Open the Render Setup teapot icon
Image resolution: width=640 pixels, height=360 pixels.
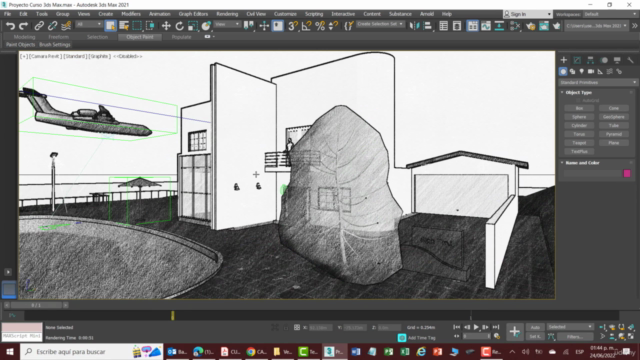[x=531, y=26]
